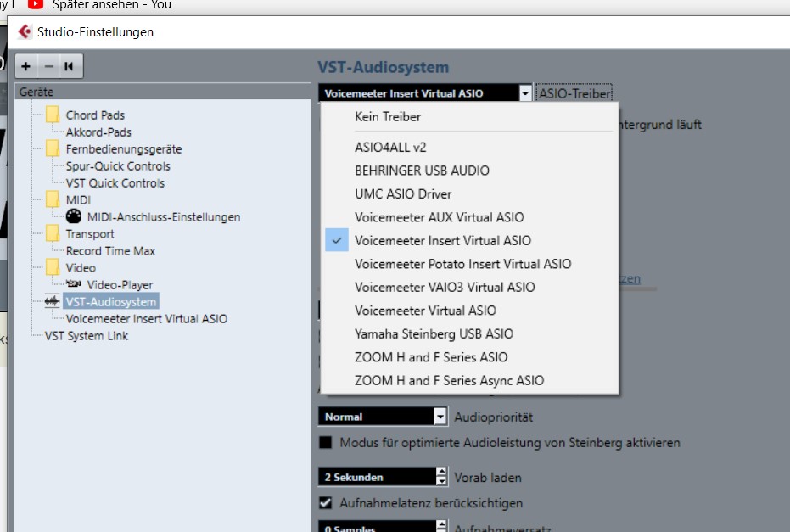Click the YouTube icon in browser tab

(35, 4)
